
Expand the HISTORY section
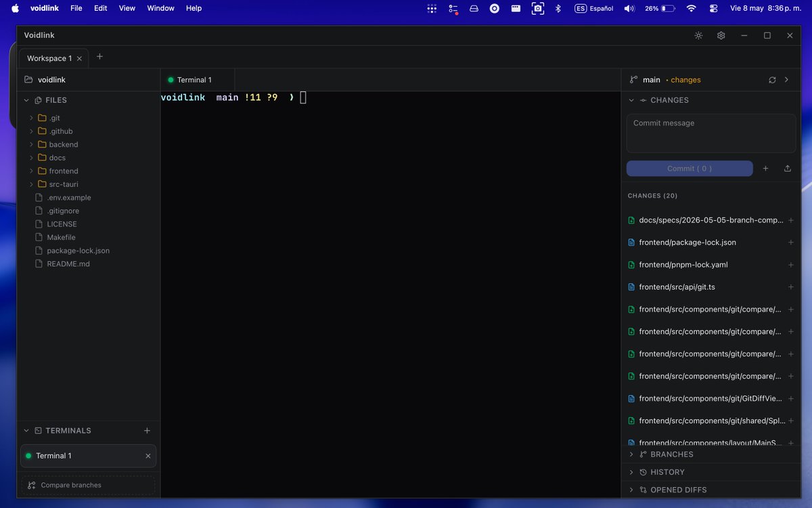[631, 472]
